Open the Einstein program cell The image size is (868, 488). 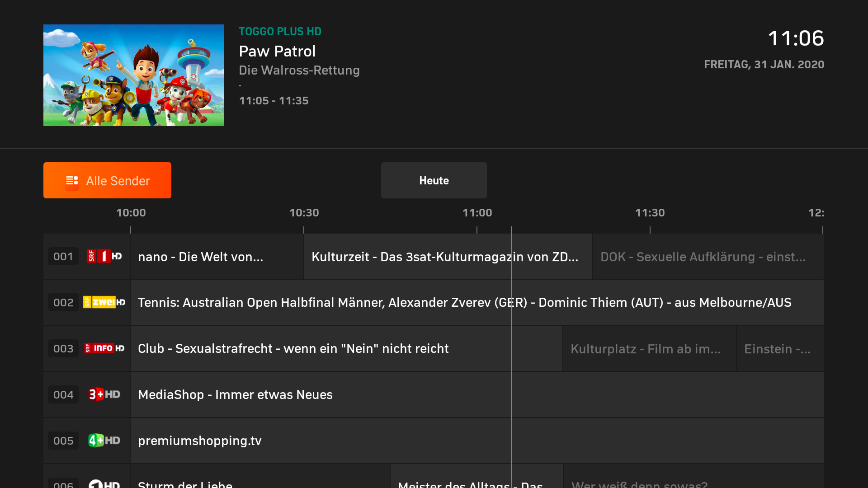pos(780,349)
